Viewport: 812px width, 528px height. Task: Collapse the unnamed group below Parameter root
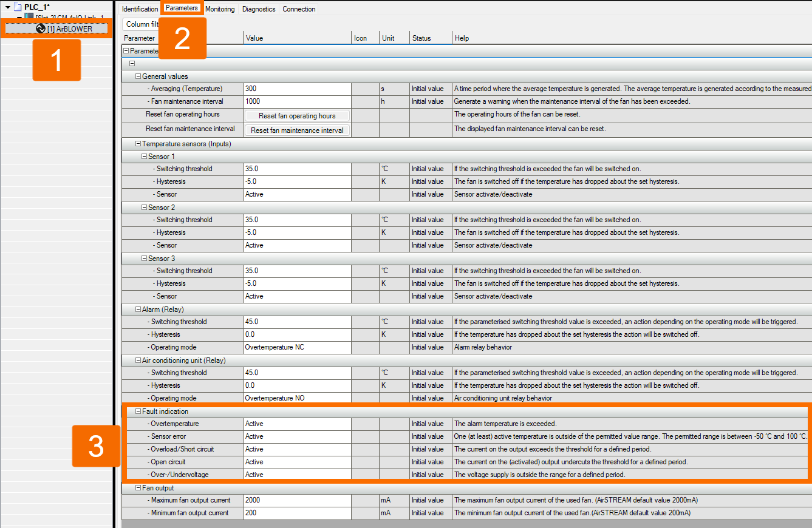click(132, 63)
